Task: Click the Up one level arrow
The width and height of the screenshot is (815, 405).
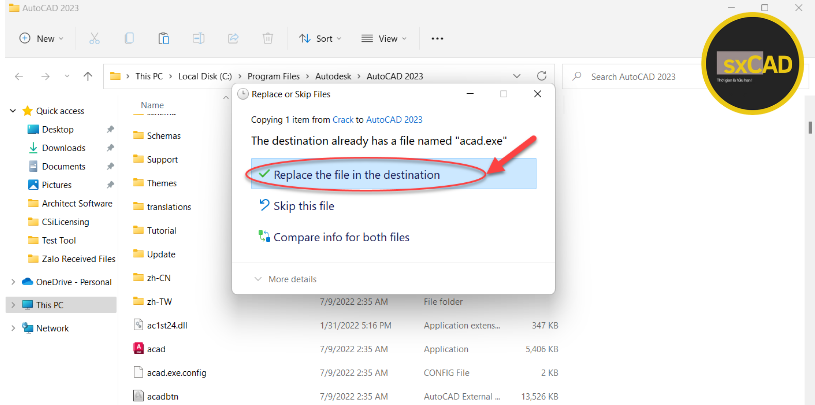Action: [88, 76]
